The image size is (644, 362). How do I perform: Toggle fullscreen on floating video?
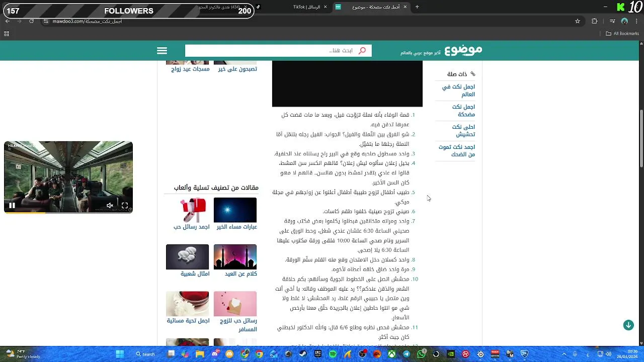point(125,205)
